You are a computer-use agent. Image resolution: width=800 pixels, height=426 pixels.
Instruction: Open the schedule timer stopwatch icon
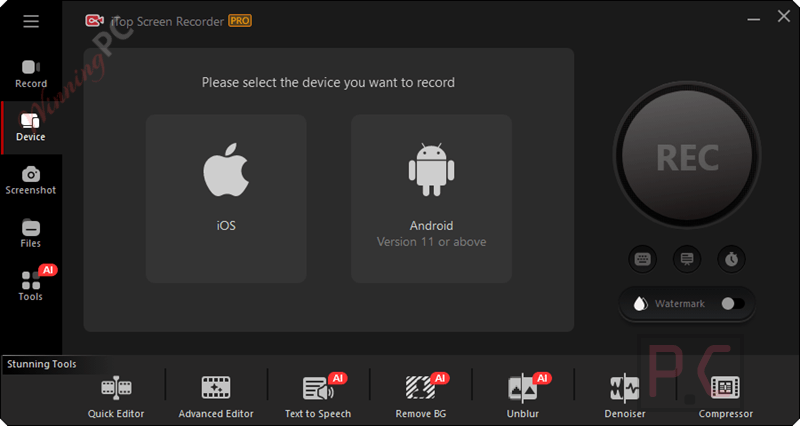(x=731, y=259)
